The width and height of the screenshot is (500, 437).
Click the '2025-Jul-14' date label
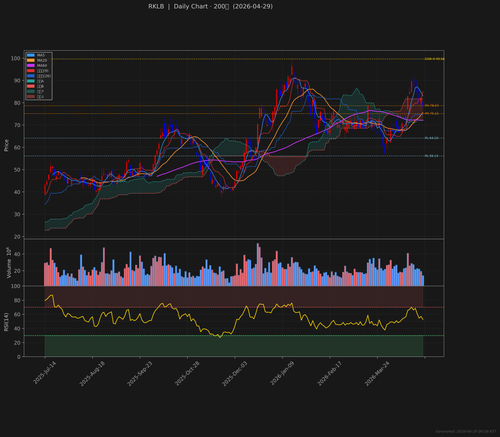pos(45,373)
